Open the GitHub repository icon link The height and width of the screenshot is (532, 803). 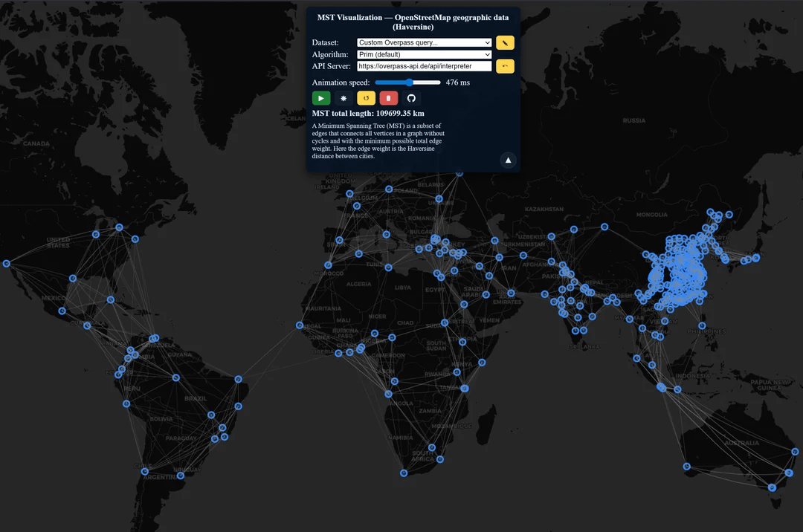tap(411, 98)
